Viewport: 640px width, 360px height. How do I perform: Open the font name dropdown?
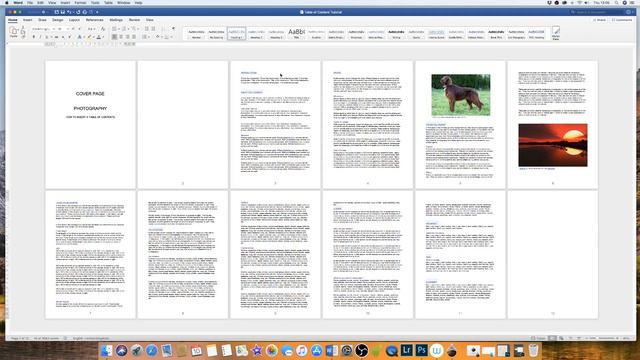[x=53, y=29]
